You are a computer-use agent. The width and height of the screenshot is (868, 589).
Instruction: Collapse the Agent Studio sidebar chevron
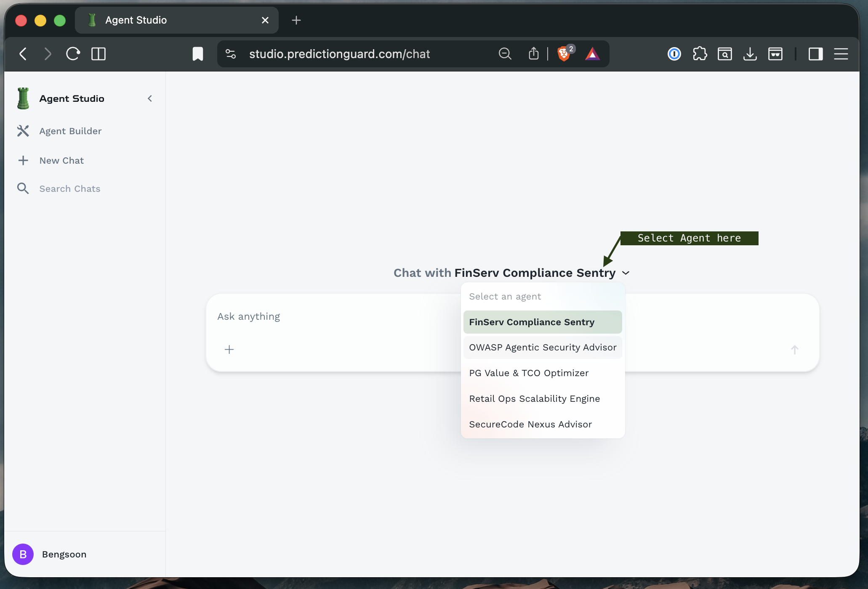pyautogui.click(x=149, y=98)
